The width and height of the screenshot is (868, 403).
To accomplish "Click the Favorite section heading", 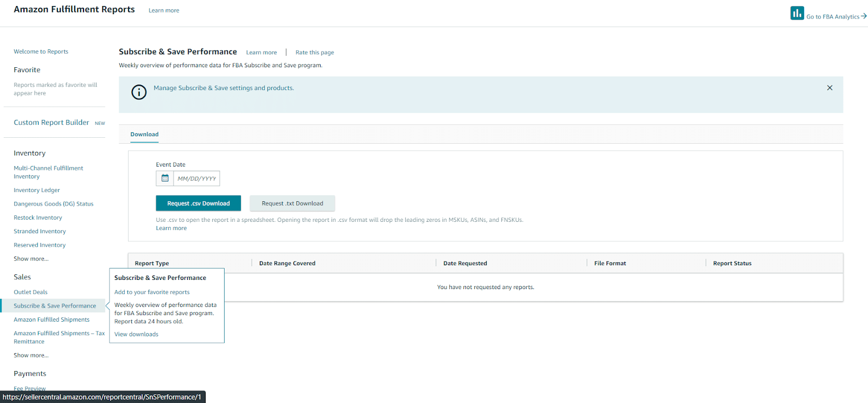I will point(27,70).
